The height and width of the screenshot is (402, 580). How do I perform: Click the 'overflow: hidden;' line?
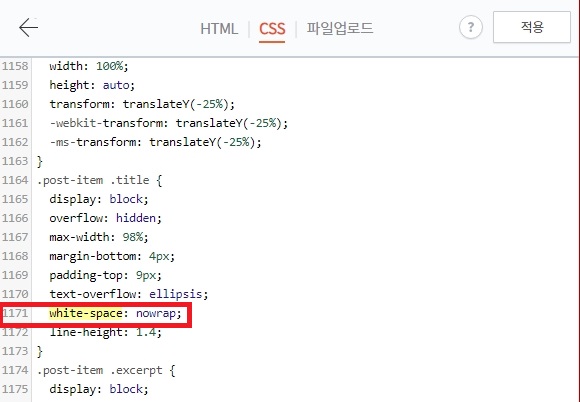[x=105, y=218]
